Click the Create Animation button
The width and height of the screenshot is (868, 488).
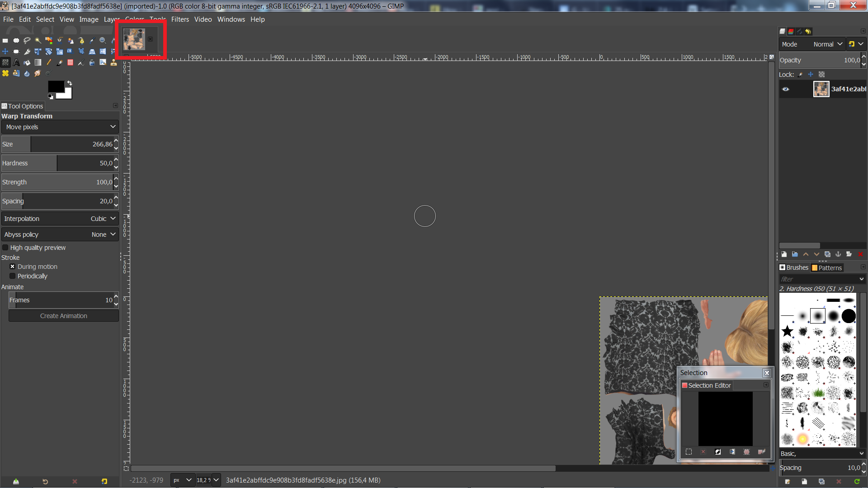coord(63,316)
